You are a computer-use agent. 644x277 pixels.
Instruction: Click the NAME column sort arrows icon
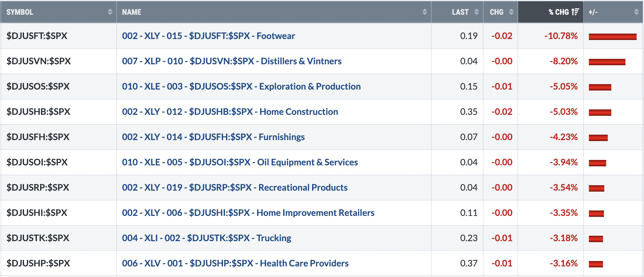(425, 12)
